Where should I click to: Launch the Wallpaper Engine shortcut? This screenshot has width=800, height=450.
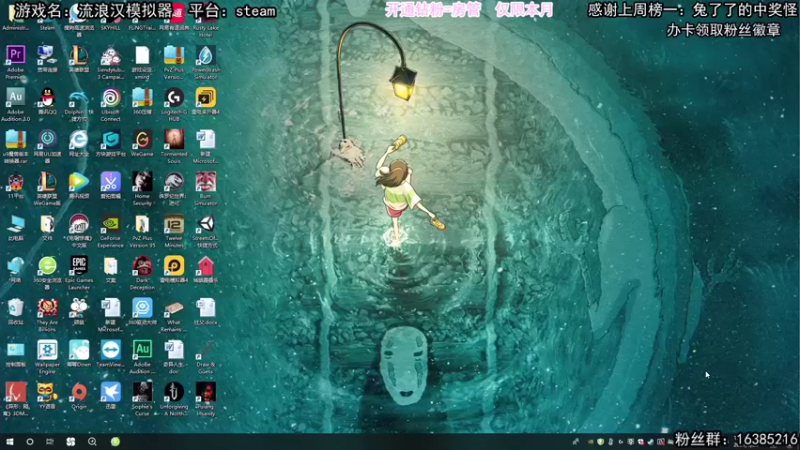pyautogui.click(x=47, y=351)
